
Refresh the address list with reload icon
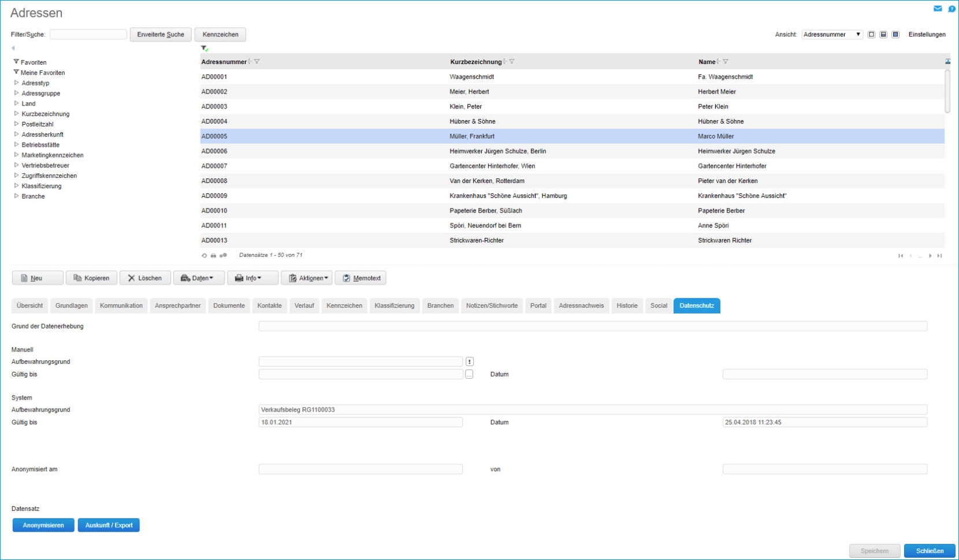[x=204, y=255]
